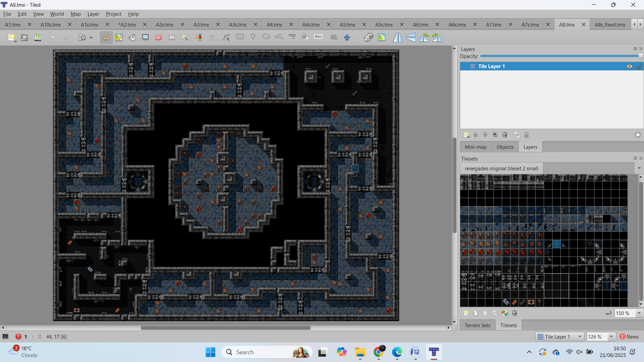The height and width of the screenshot is (362, 644).
Task: Open the map zoom 126 % dropdown
Action: click(x=611, y=337)
